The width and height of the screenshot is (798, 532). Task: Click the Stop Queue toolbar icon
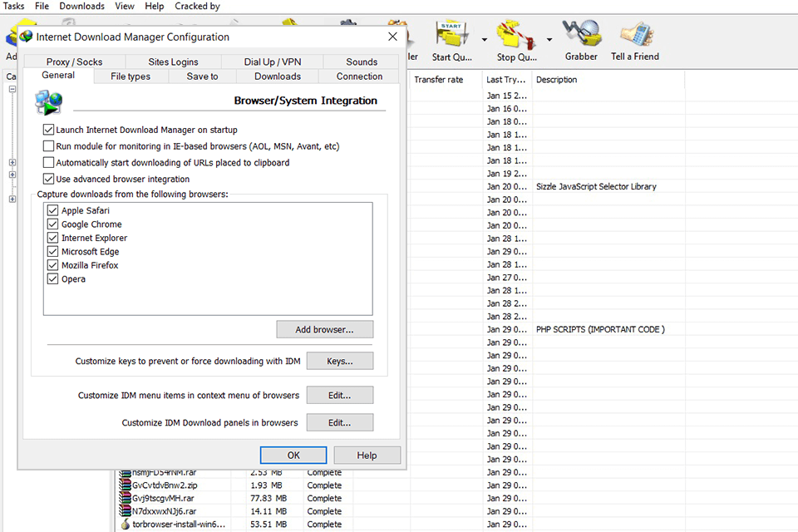(x=514, y=32)
